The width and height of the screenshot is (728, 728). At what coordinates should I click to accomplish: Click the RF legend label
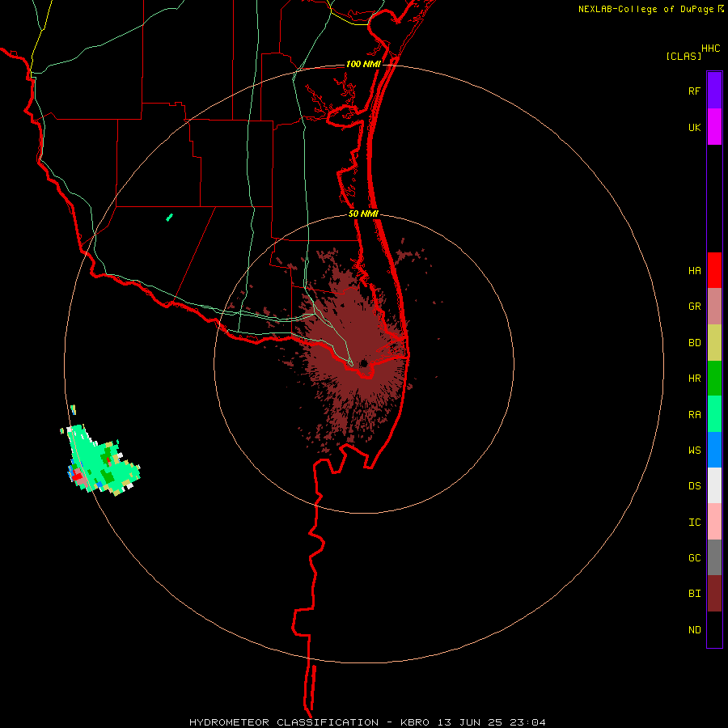coord(694,91)
